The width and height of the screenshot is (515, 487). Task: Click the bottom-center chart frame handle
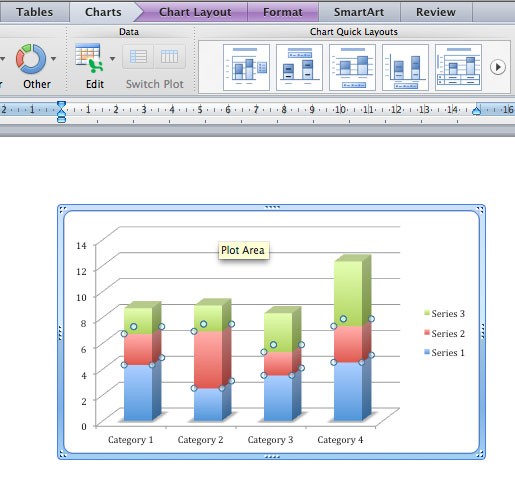272,457
